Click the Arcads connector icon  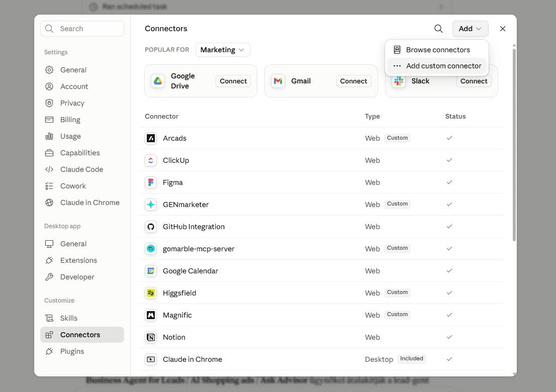[x=151, y=138]
